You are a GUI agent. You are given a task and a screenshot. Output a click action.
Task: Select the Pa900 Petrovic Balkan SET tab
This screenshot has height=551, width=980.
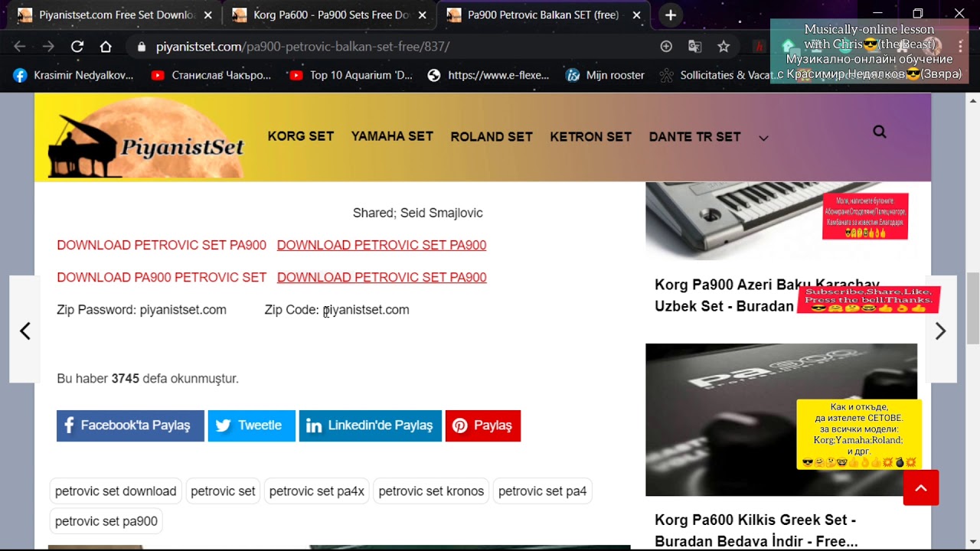click(544, 15)
